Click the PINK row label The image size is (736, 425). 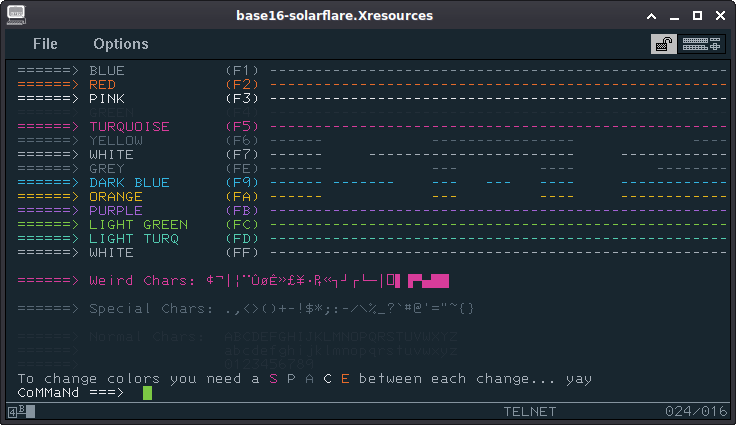(107, 99)
